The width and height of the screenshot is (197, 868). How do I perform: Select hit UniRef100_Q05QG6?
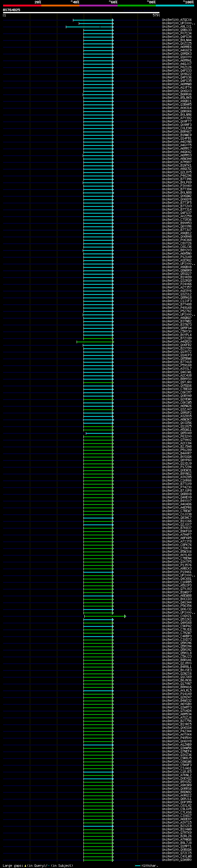click(176, 386)
